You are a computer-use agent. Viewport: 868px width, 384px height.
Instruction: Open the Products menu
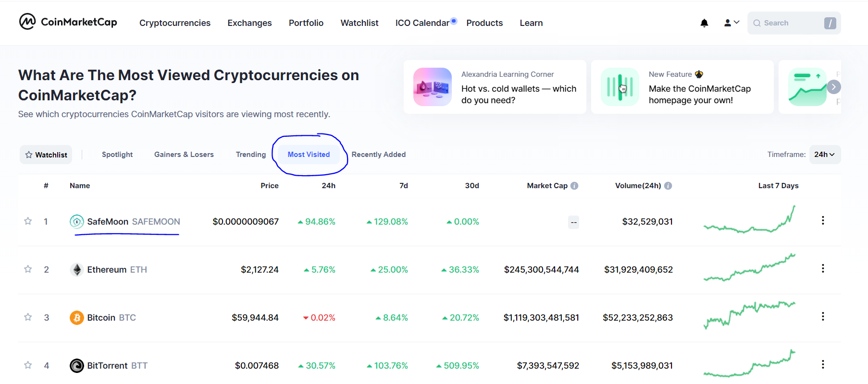point(484,23)
